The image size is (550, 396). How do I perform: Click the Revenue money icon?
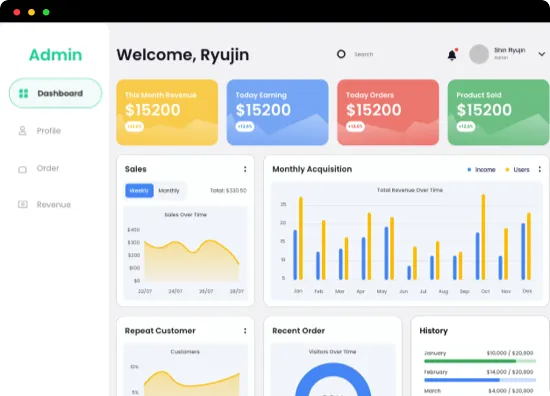(23, 204)
